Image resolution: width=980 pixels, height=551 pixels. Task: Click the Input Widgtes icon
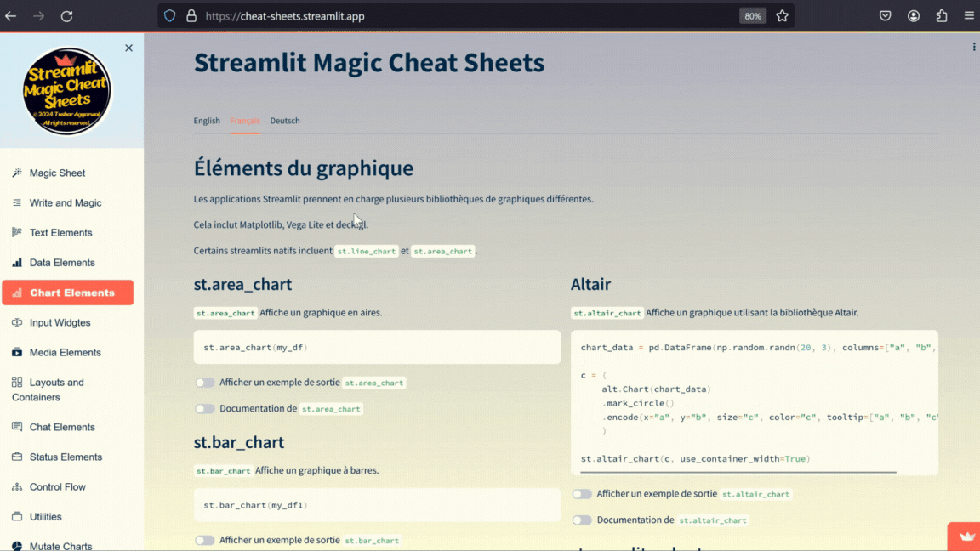17,322
